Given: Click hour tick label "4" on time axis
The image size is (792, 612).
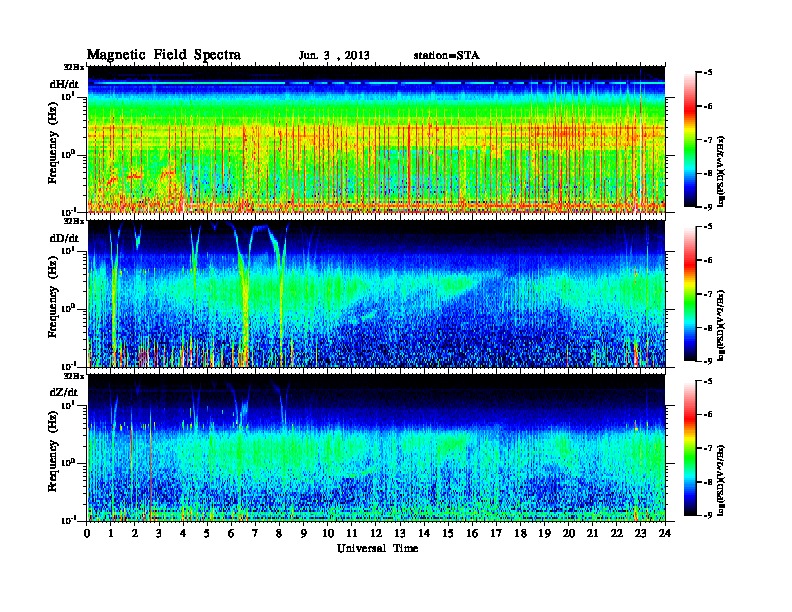Looking at the screenshot, I should [x=183, y=533].
